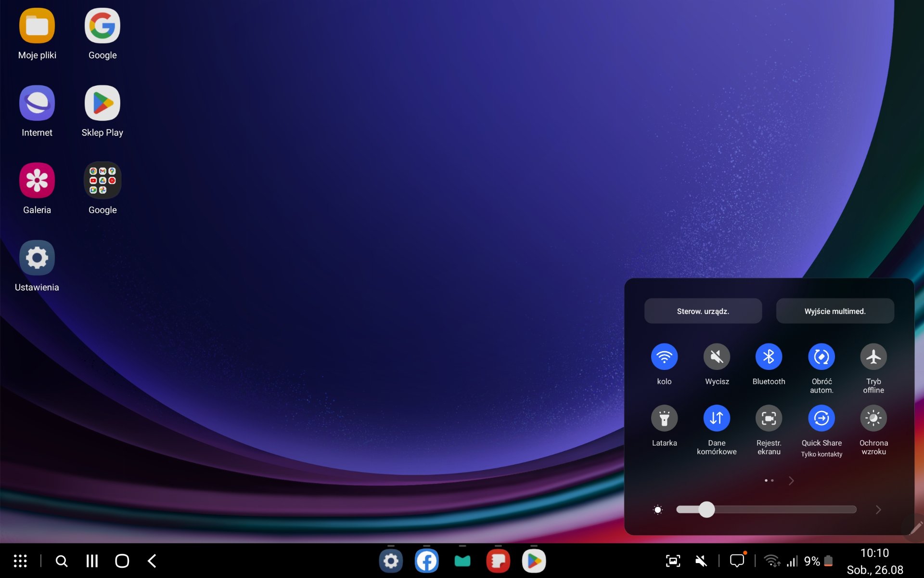Tap the quick settings page dots
This screenshot has width=924, height=578.
coord(769,480)
